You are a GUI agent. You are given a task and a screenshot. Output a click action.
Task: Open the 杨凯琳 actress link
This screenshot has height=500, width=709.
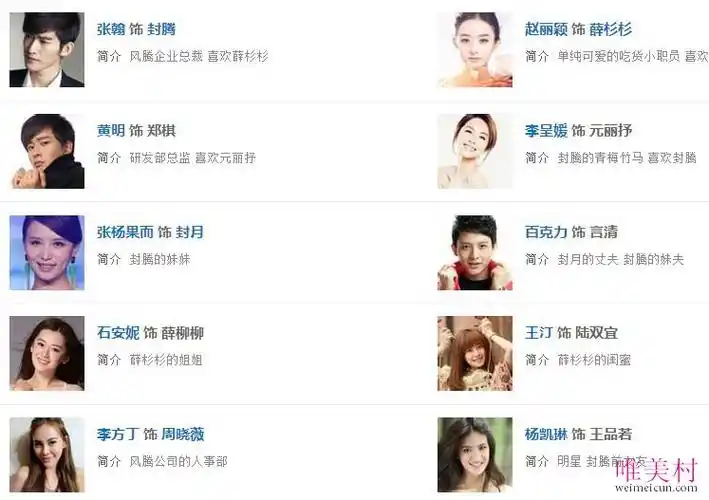point(546,434)
